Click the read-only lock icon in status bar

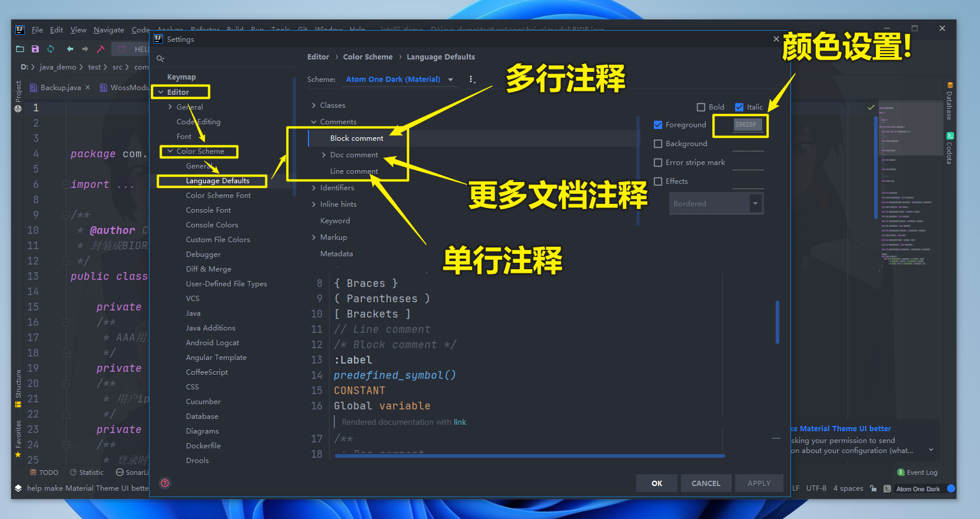(873, 488)
